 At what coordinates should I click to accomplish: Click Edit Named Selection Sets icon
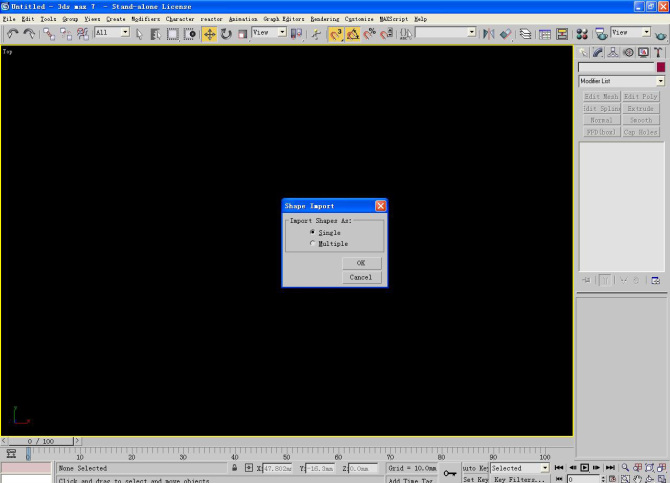click(406, 34)
